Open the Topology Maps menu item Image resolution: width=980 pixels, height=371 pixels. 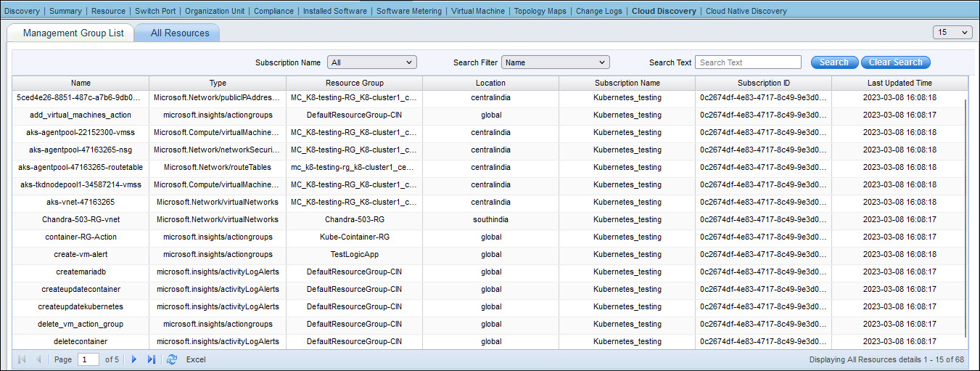[x=540, y=11]
